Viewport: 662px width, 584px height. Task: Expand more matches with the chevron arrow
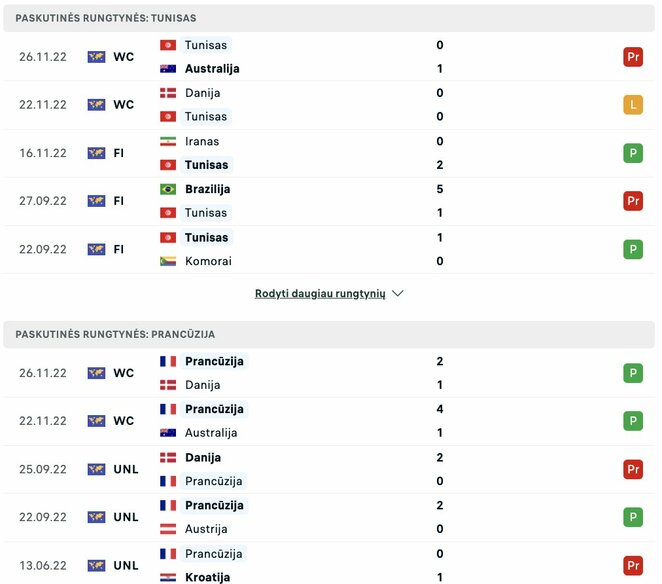tap(398, 294)
